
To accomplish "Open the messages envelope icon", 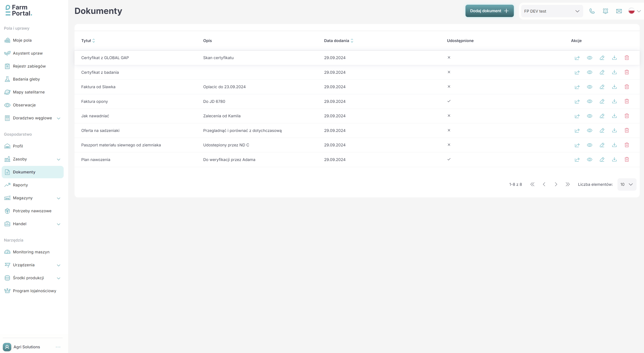I will point(619,11).
